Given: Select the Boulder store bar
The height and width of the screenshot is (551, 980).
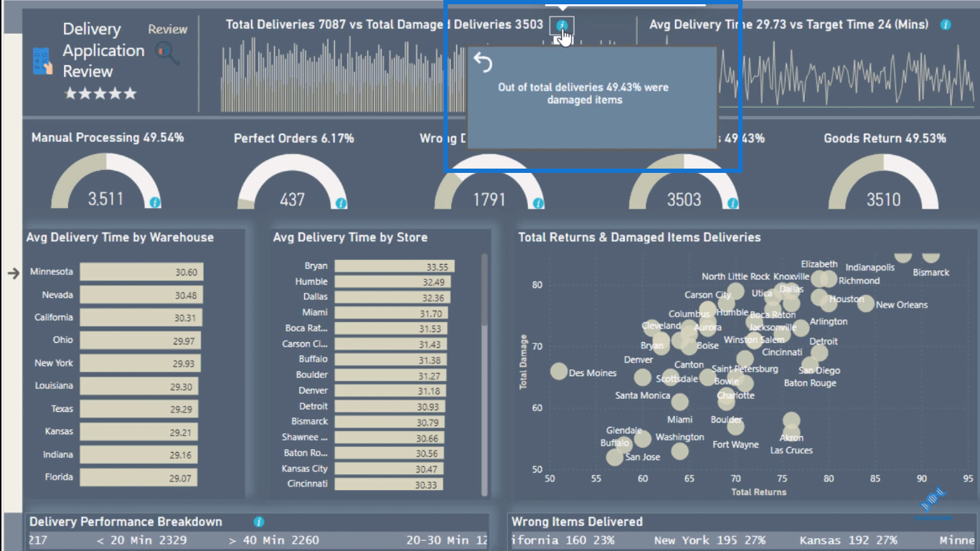Looking at the screenshot, I should point(390,375).
